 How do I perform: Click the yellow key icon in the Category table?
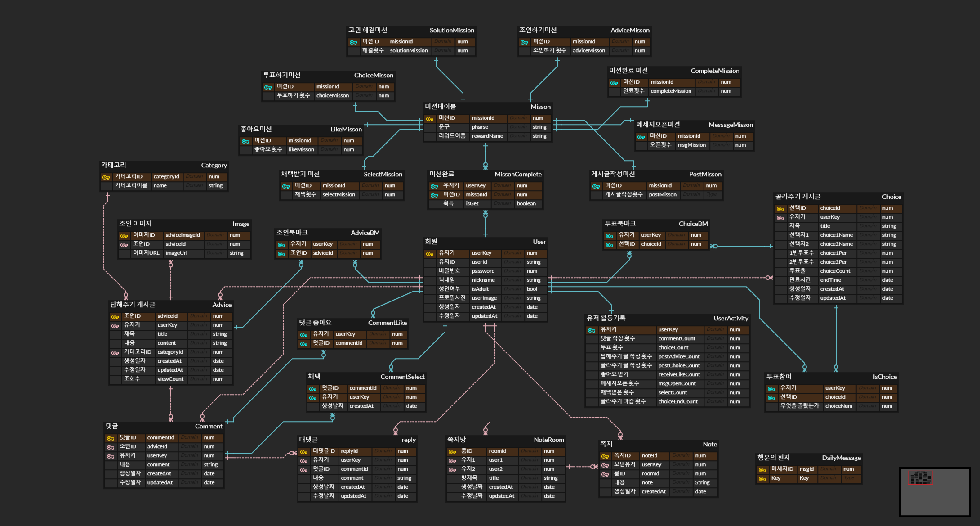[x=106, y=177]
